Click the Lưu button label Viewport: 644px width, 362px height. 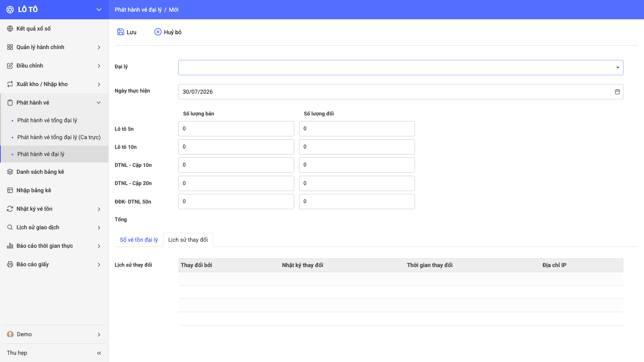132,32
